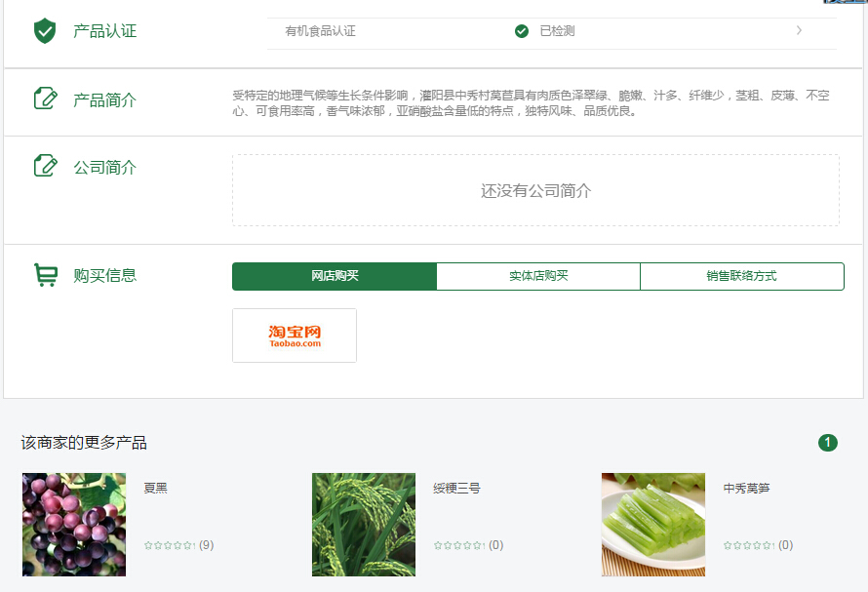Click the rice plant thumbnail image
This screenshot has width=868, height=592.
[x=363, y=525]
